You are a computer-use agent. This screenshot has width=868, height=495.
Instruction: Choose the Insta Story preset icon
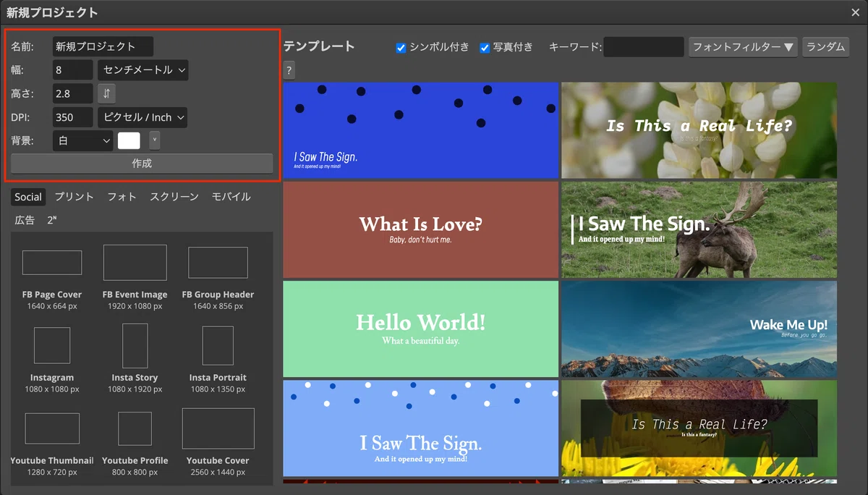coord(135,345)
